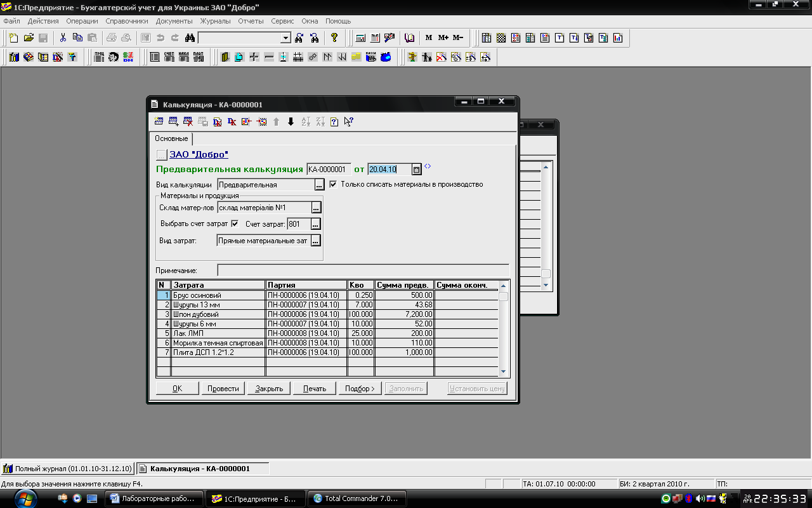Click the Закрыть button

[269, 389]
